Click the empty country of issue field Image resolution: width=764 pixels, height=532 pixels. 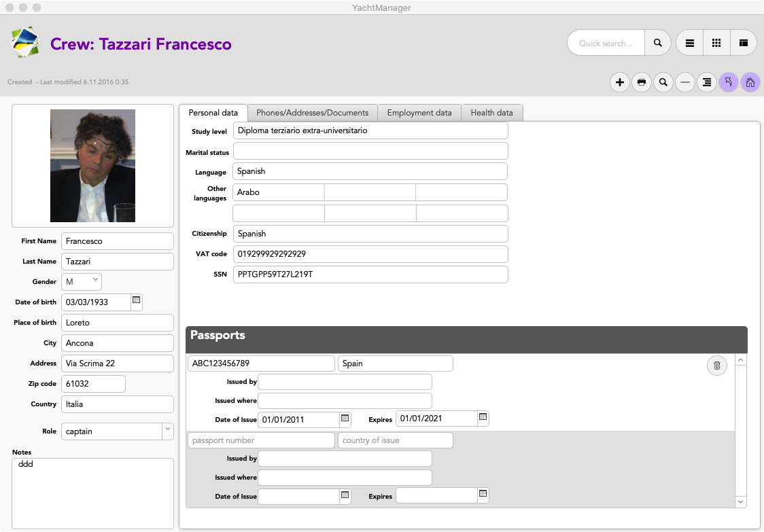point(395,440)
